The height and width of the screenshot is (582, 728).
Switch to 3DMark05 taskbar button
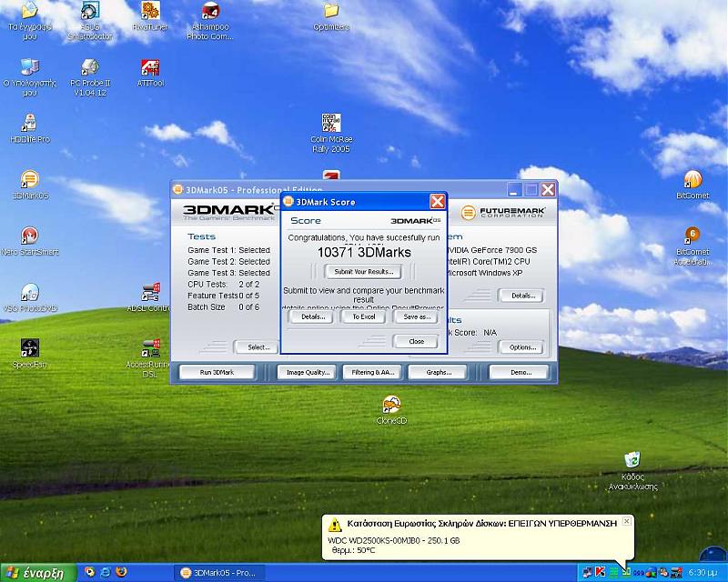219,573
